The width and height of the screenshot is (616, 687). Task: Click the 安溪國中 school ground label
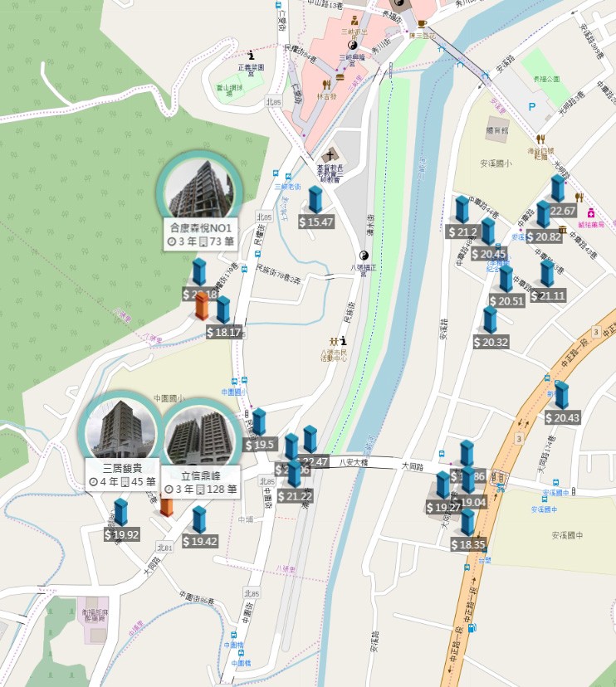coord(567,535)
